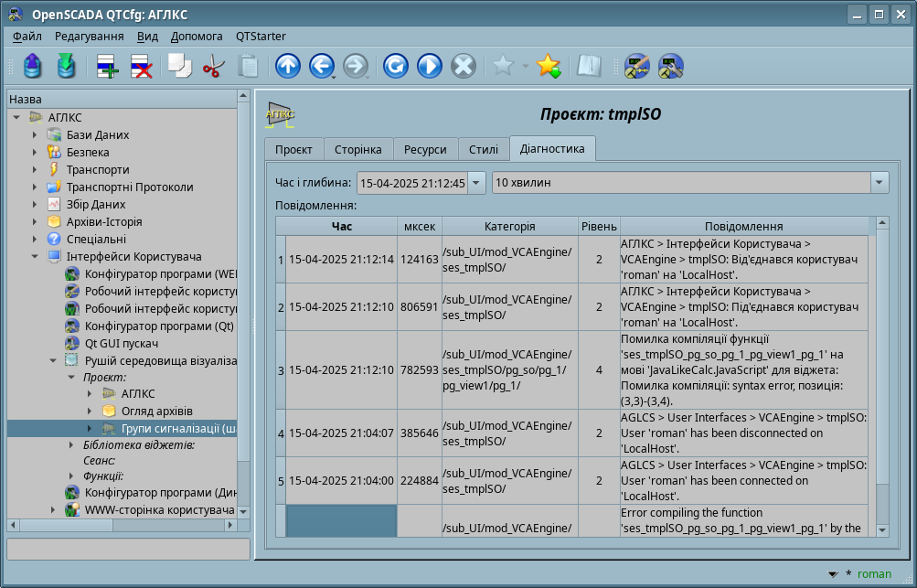Open the Редагування menu
Image resolution: width=917 pixels, height=588 pixels.
[x=89, y=37]
